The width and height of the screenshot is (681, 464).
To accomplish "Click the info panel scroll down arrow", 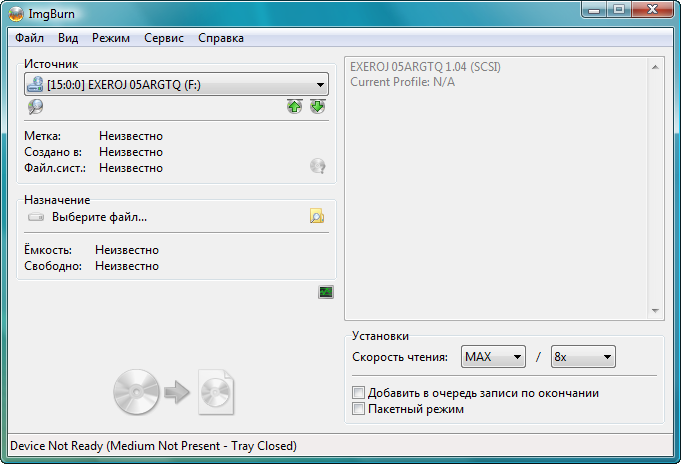I will coord(655,310).
